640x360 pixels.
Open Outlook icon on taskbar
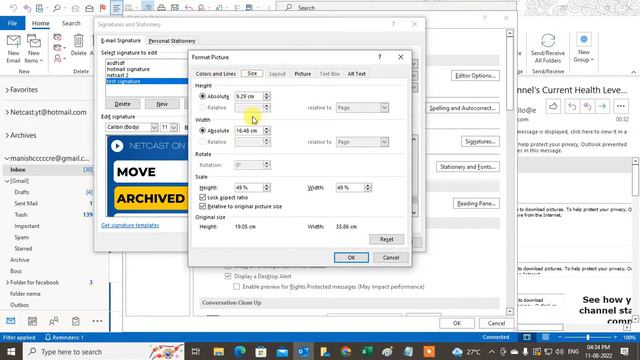click(x=303, y=351)
